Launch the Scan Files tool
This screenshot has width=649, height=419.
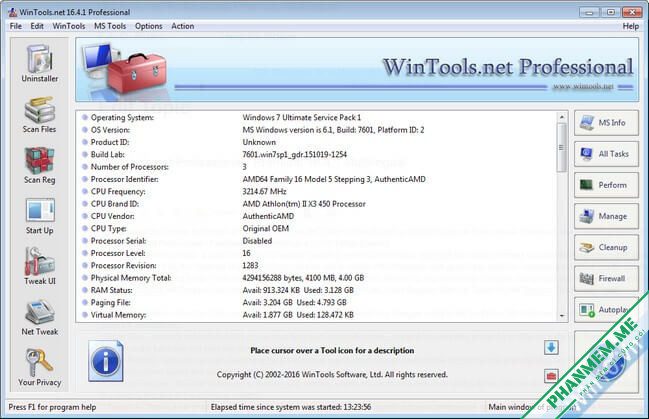pos(39,115)
